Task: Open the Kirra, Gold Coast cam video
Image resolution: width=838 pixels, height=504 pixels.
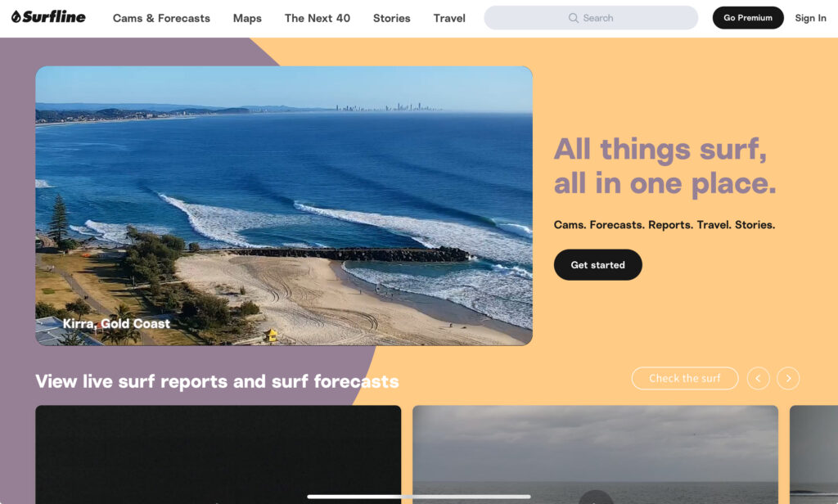Action: tap(284, 206)
